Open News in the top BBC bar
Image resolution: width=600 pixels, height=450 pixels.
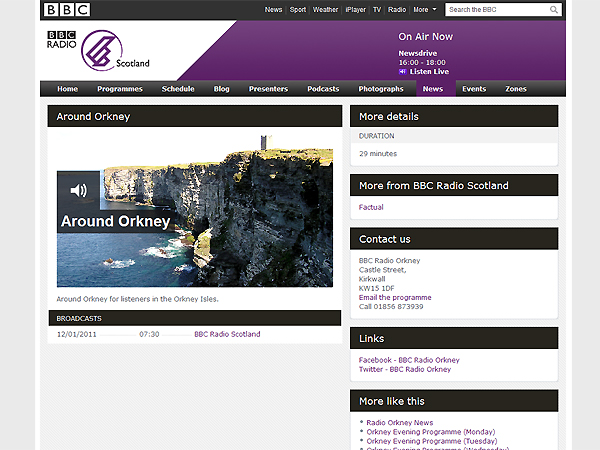[273, 10]
